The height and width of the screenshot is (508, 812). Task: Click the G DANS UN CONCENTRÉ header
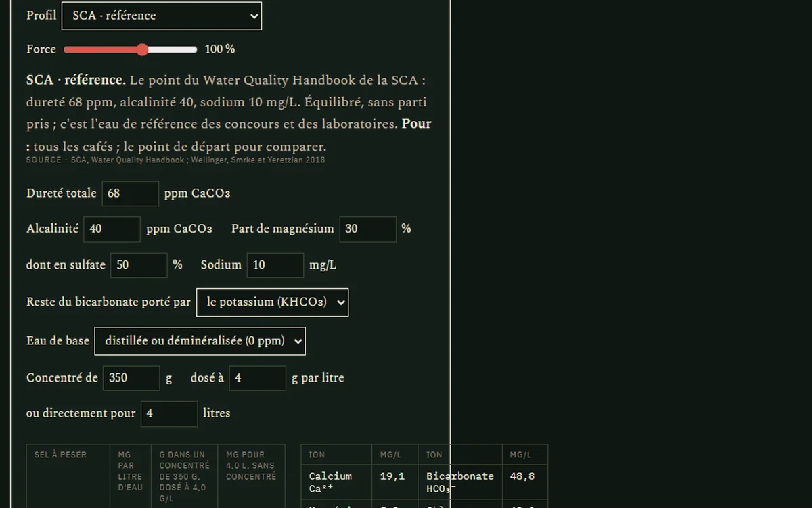pyautogui.click(x=184, y=476)
